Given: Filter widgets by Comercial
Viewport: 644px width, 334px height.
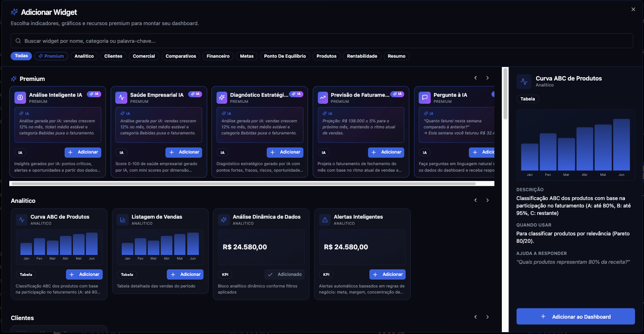Looking at the screenshot, I should click(x=144, y=56).
